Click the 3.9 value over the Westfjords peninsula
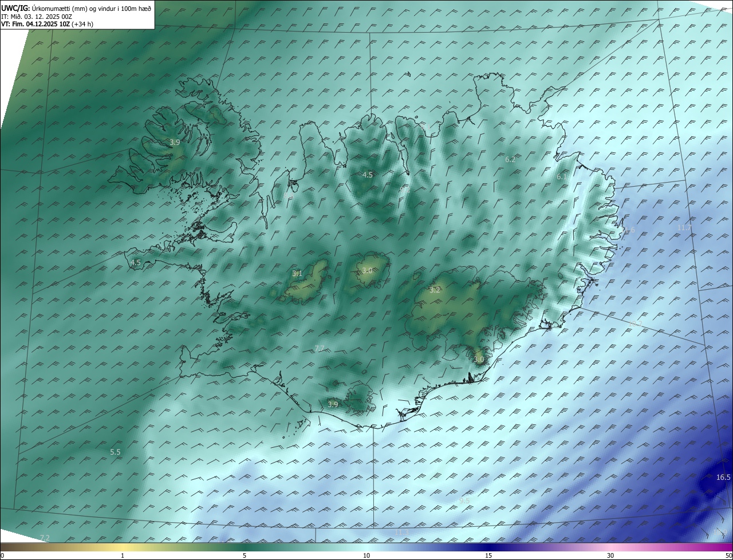Screen dimensions: 733x560 (x=175, y=142)
